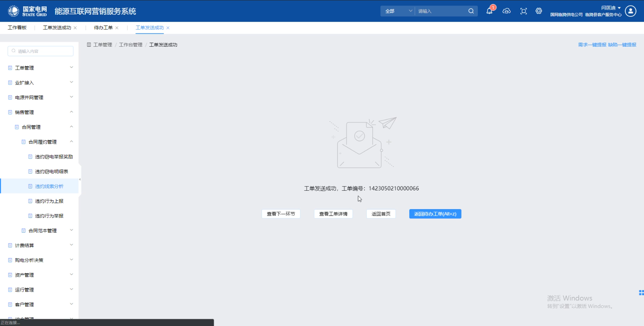Click the search magnifier icon in header

tap(471, 11)
